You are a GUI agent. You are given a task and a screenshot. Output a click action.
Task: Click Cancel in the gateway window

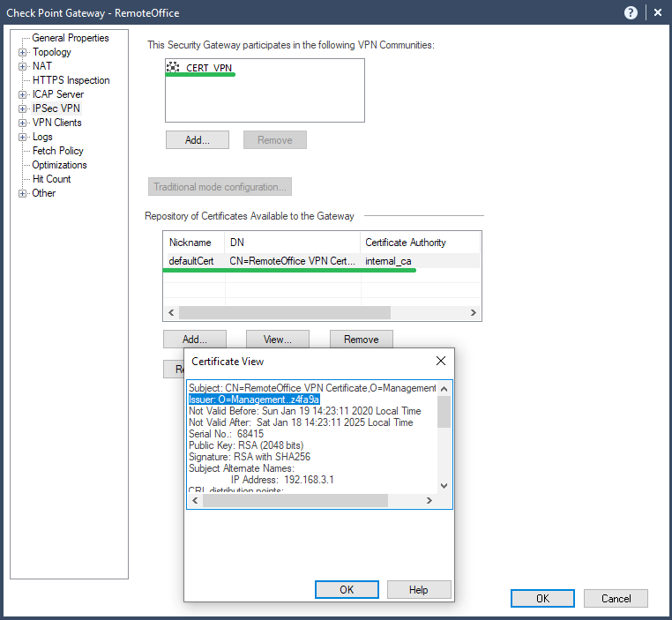[x=616, y=598]
